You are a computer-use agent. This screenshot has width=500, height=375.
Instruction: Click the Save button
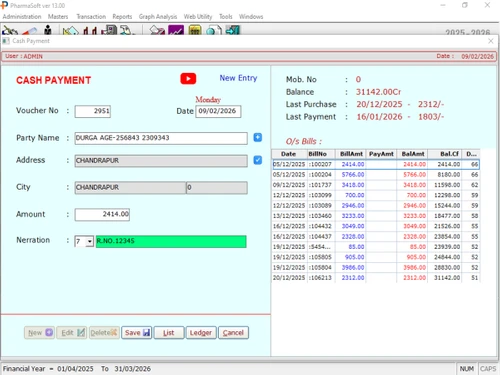pyautogui.click(x=137, y=333)
